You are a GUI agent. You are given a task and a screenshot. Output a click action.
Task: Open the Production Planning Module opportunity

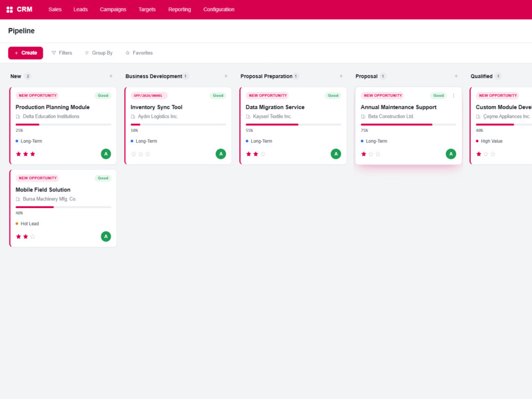[x=53, y=107]
